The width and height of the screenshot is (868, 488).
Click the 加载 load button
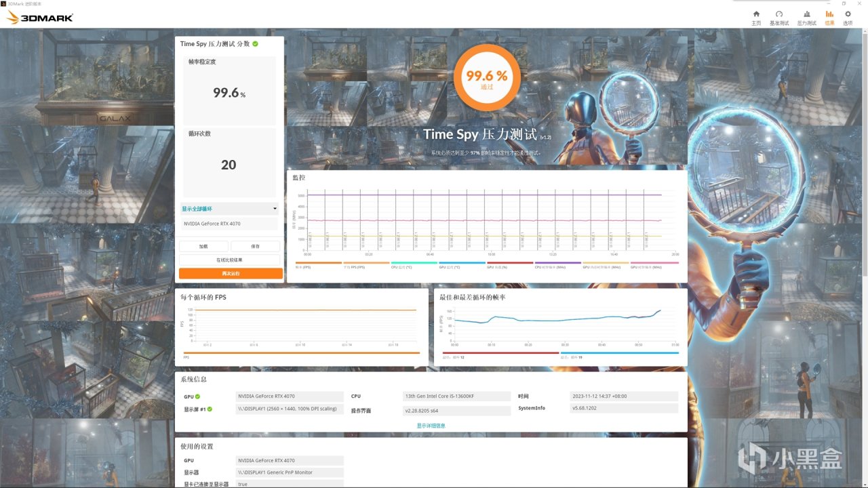(203, 247)
